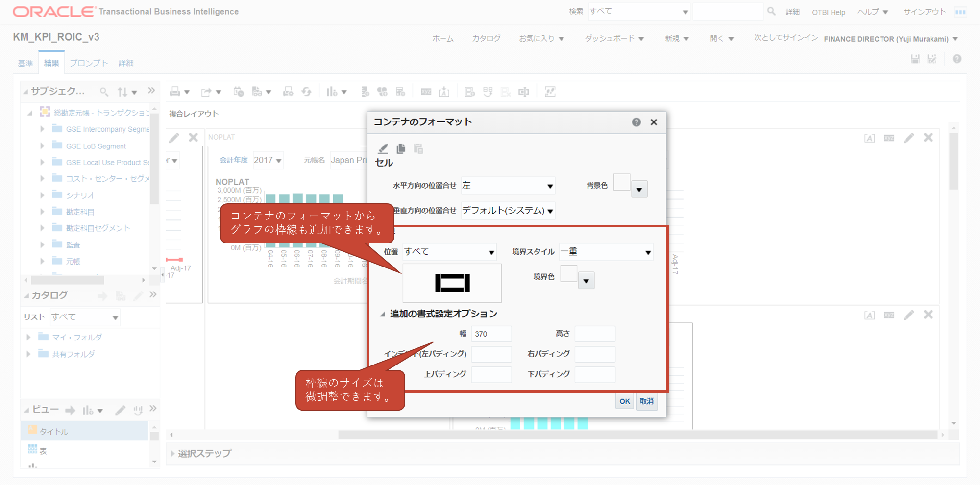The image size is (980, 486).
Task: Click the save as icon
Action: 932,59
